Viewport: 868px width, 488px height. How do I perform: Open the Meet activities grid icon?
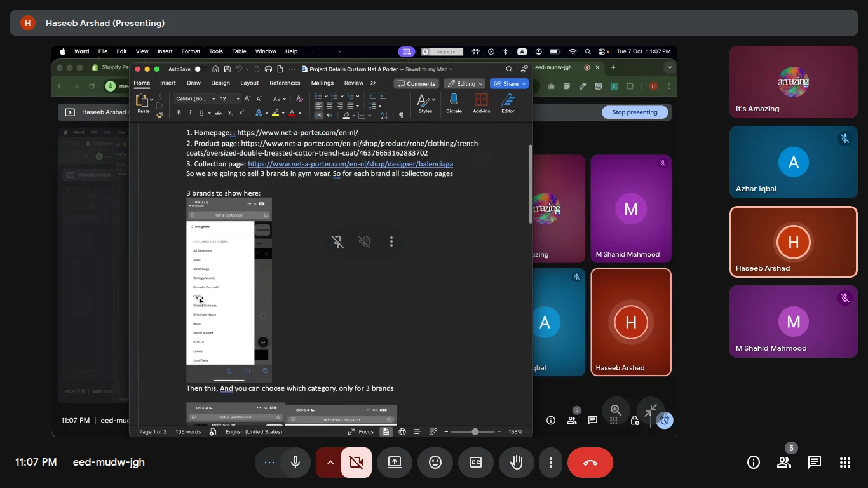(845, 463)
